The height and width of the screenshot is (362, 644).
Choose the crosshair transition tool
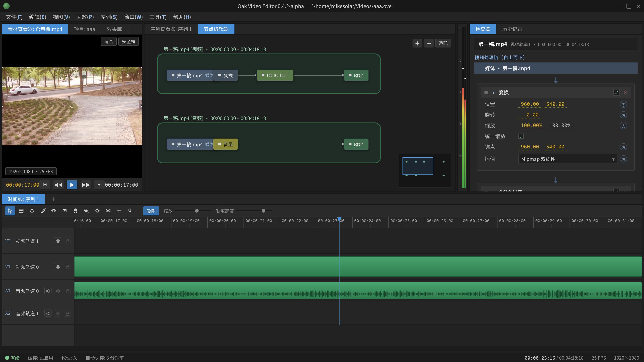coord(97,211)
